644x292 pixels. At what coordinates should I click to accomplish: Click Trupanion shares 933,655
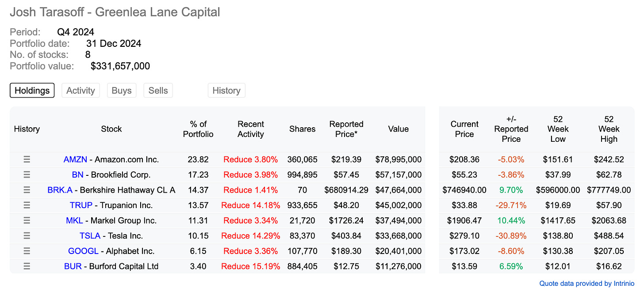[x=303, y=205]
